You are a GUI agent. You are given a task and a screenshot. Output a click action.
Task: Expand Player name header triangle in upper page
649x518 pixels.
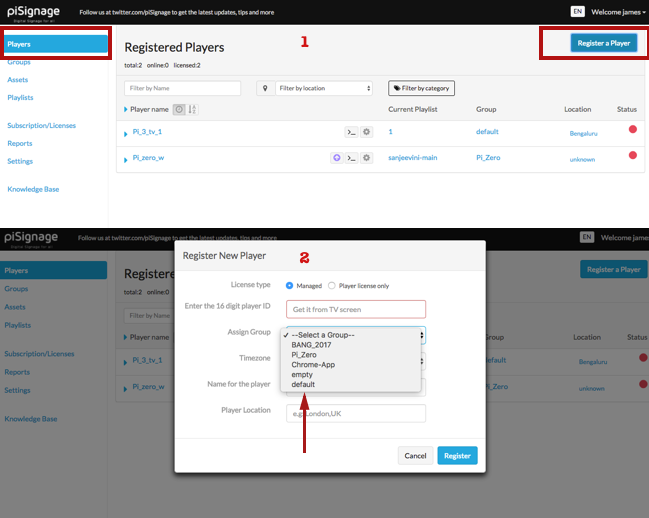tap(125, 109)
